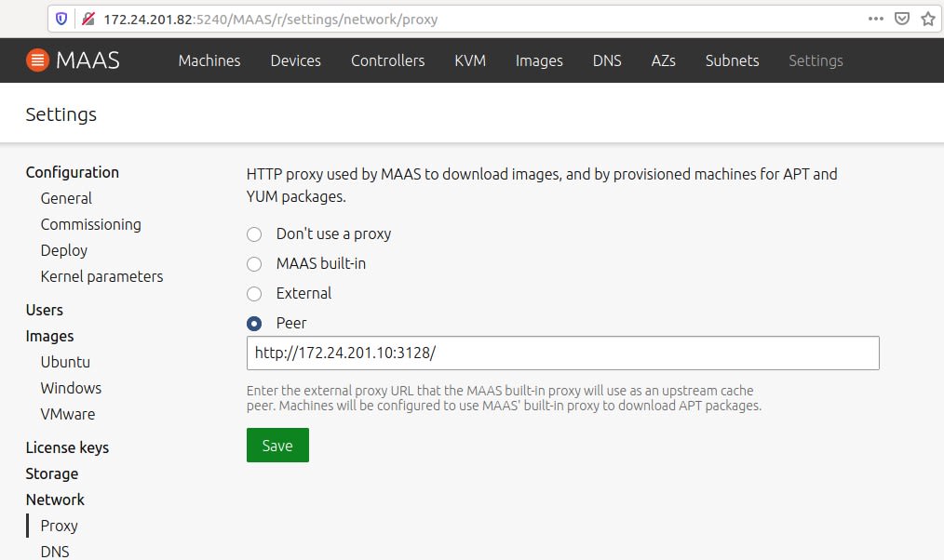Image resolution: width=944 pixels, height=560 pixels.
Task: Open the Users settings section
Action: (44, 310)
